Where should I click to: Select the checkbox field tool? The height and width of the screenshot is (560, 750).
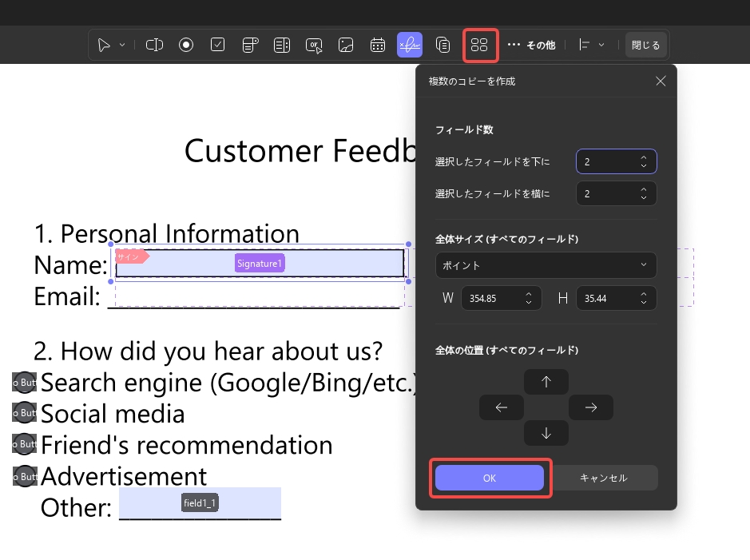pos(217,45)
